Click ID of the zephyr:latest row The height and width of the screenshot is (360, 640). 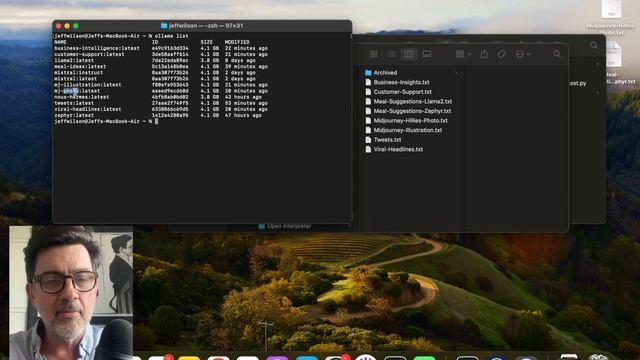170,116
